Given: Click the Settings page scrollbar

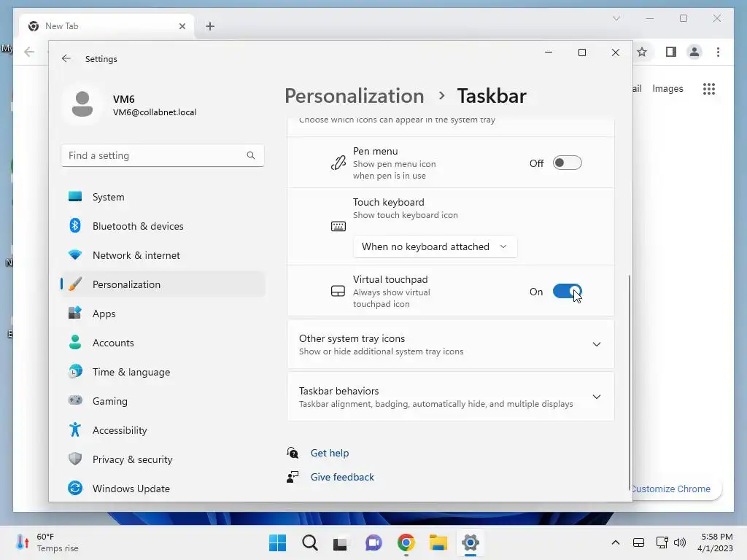Looking at the screenshot, I should (x=630, y=381).
